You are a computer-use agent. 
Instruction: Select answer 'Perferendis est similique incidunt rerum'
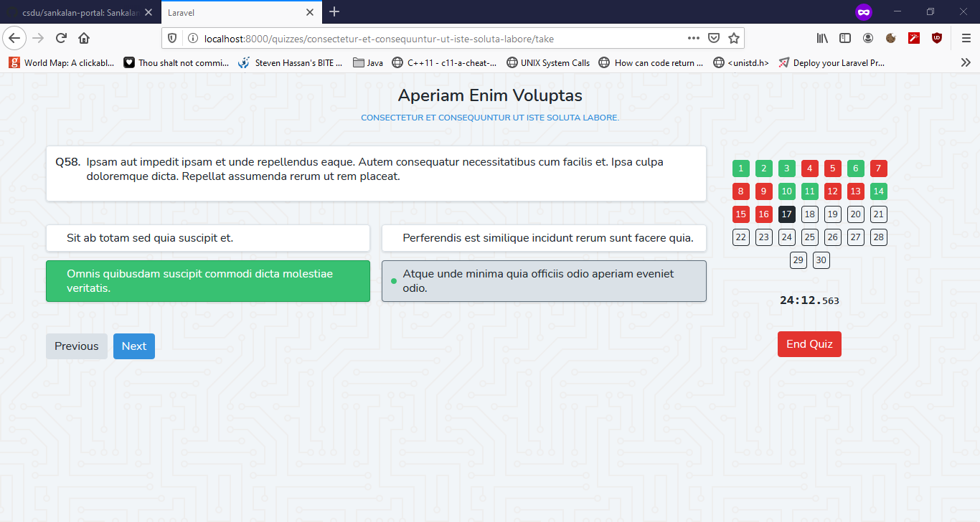pos(544,238)
